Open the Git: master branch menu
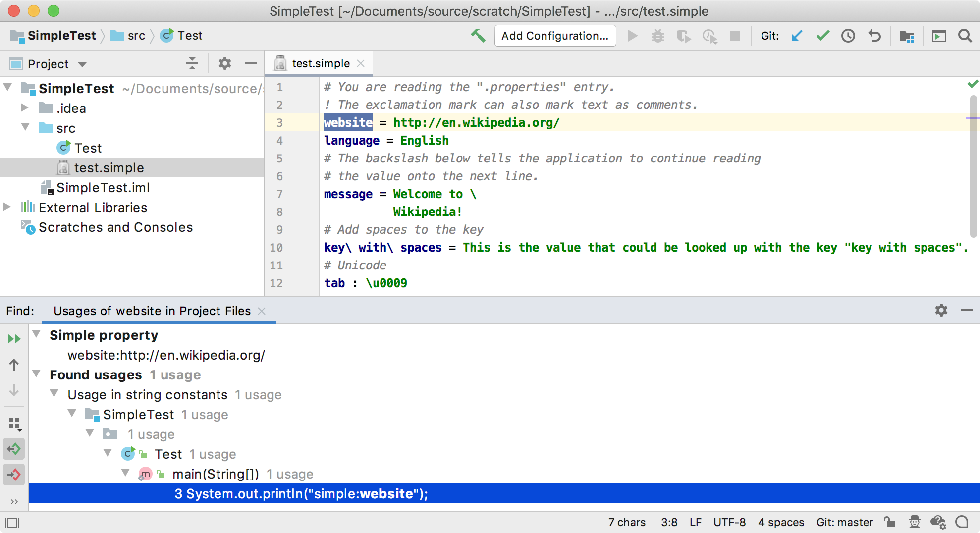 tap(844, 522)
